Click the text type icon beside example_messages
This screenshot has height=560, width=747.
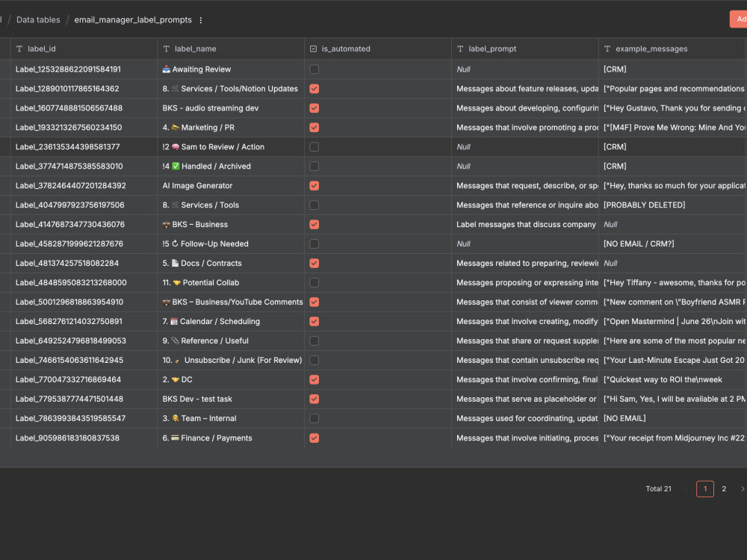click(x=607, y=49)
